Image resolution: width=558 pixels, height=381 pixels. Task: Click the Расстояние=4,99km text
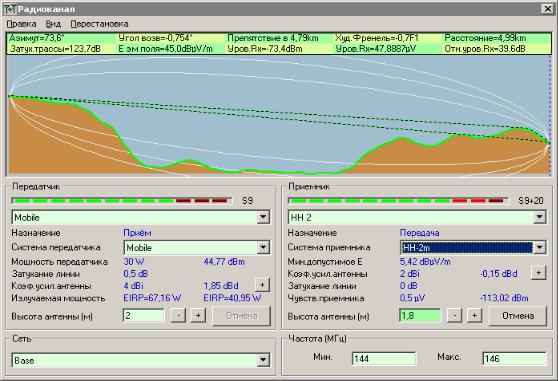pos(485,38)
